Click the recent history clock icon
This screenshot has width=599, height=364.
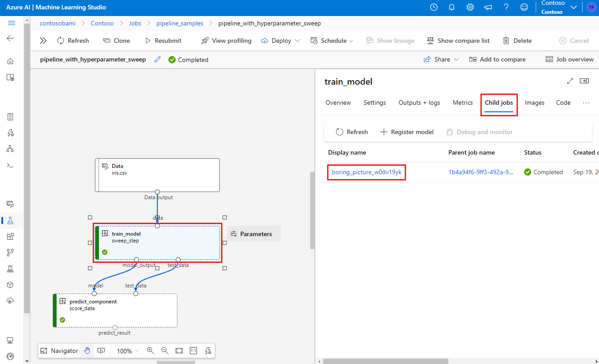[434, 8]
